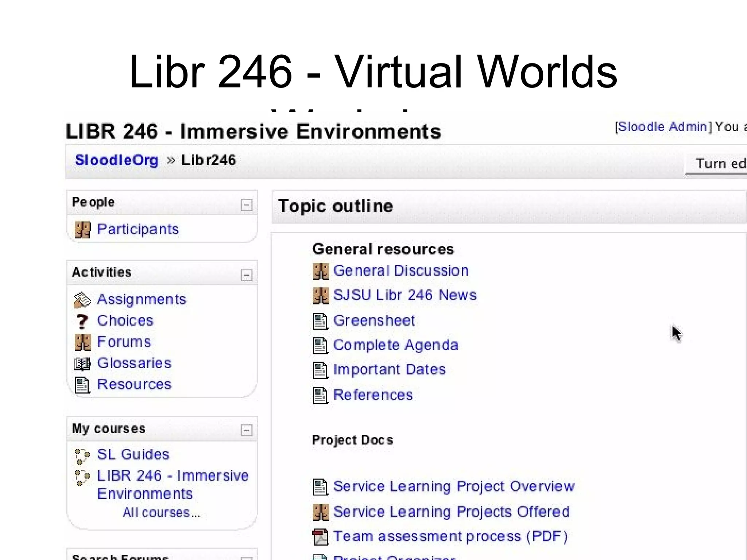747x560 pixels.
Task: Click the Team assessment PDF icon
Action: click(321, 537)
